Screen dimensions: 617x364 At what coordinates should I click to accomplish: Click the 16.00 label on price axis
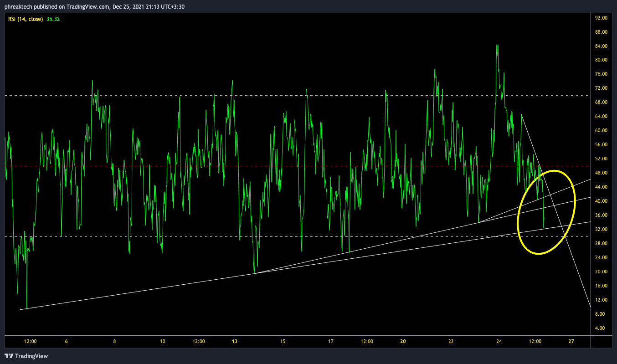click(x=602, y=286)
